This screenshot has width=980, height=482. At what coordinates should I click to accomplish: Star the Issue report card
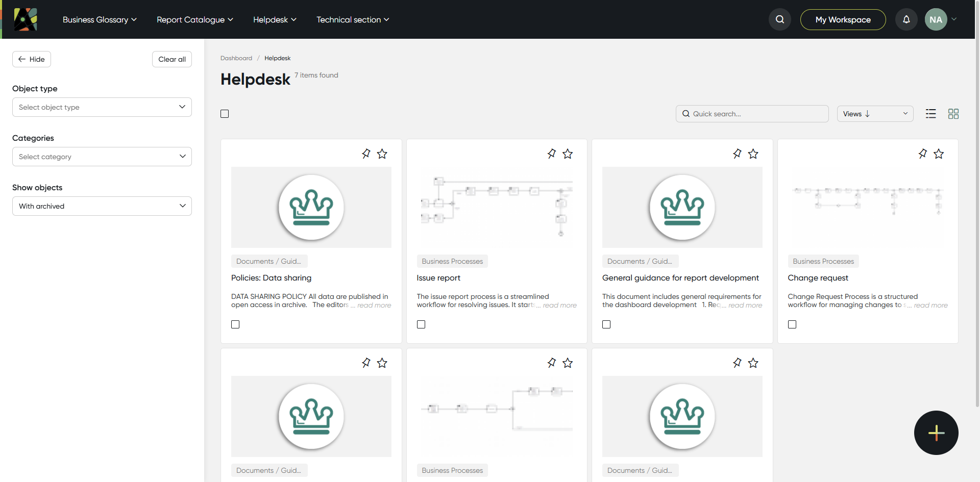pos(568,154)
